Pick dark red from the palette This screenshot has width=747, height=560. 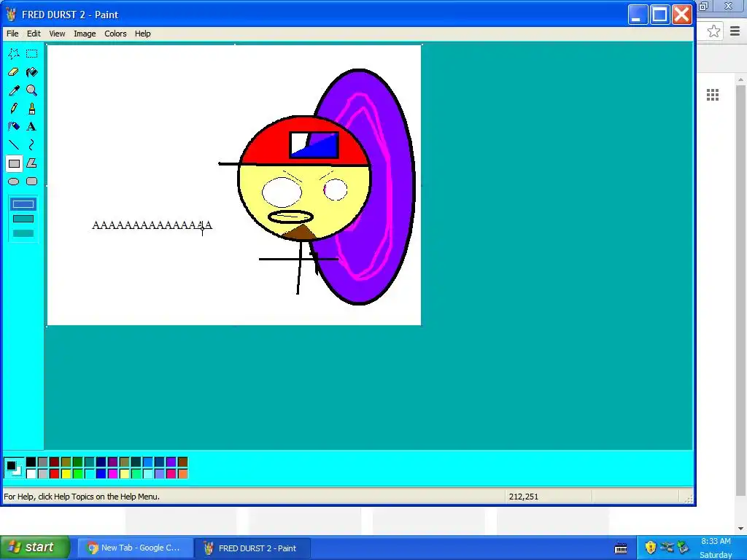pos(54,462)
